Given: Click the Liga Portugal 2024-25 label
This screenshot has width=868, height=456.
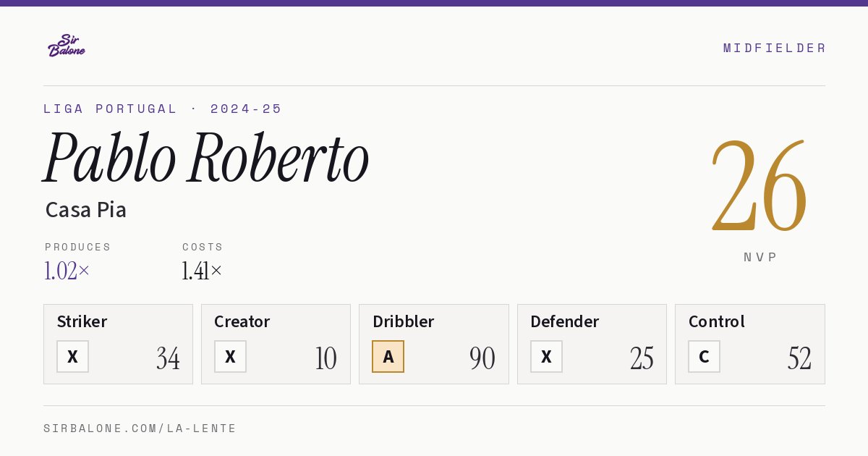Looking at the screenshot, I should pyautogui.click(x=163, y=109).
